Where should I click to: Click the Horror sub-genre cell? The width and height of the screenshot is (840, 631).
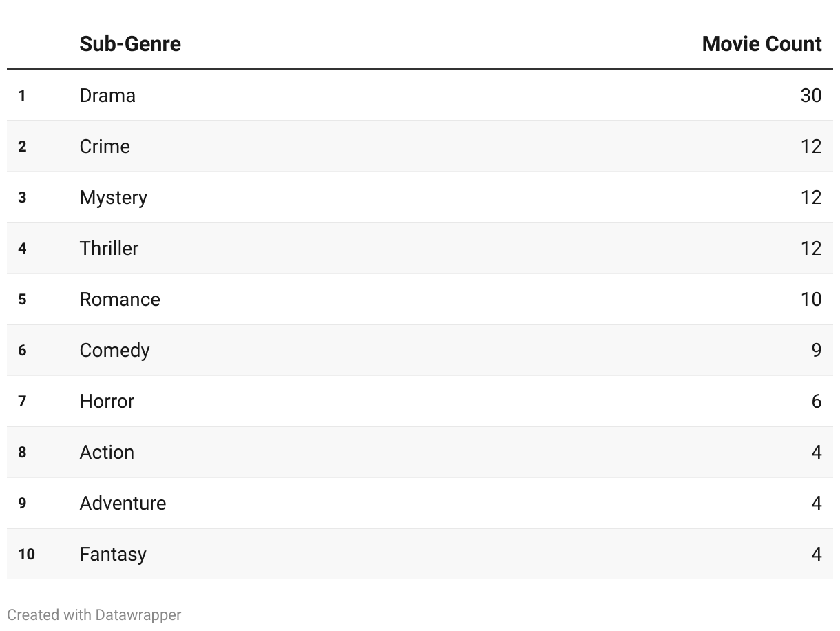point(107,401)
